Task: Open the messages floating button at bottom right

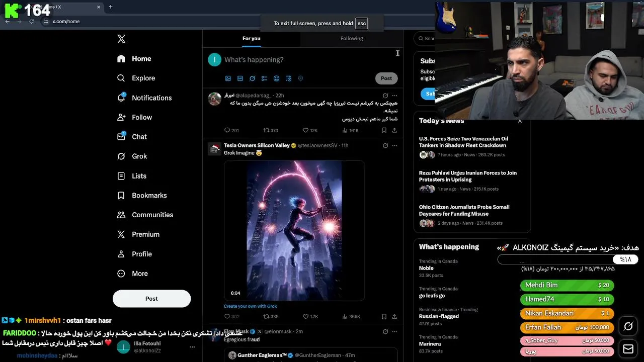Action: click(628, 349)
